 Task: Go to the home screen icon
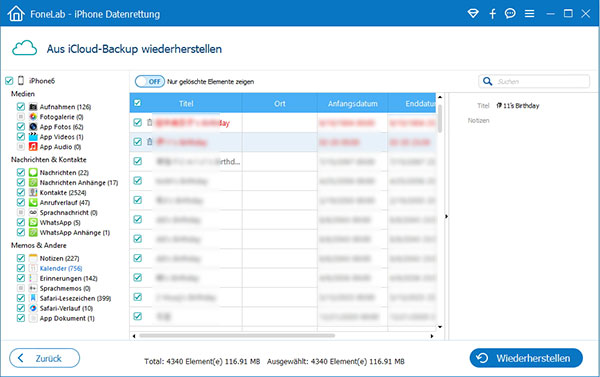(x=16, y=14)
